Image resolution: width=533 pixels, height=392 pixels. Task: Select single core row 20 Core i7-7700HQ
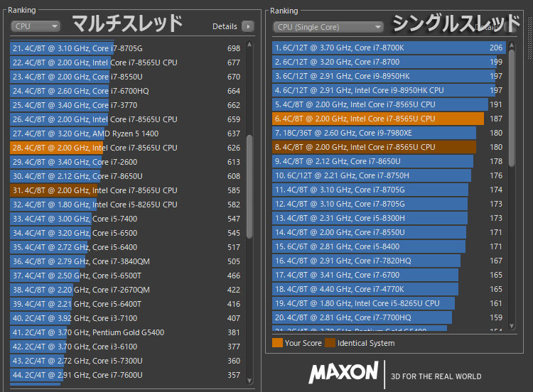(389, 317)
